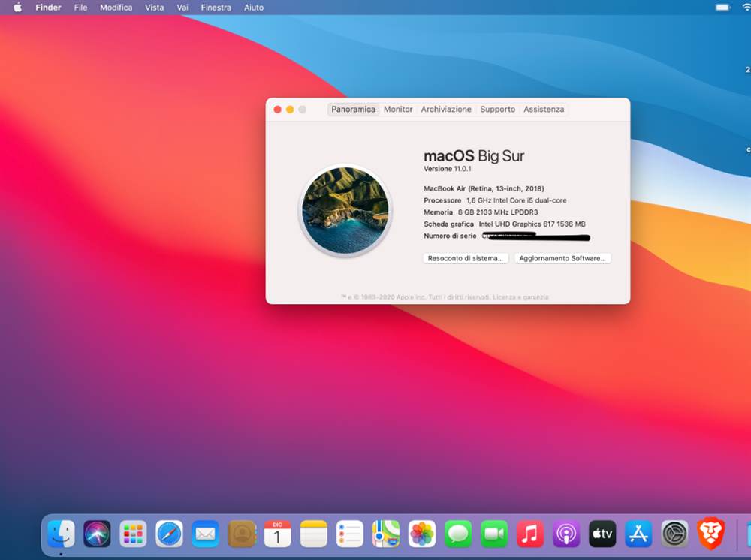Open Finder from the Dock
This screenshot has height=560, width=751.
61,534
